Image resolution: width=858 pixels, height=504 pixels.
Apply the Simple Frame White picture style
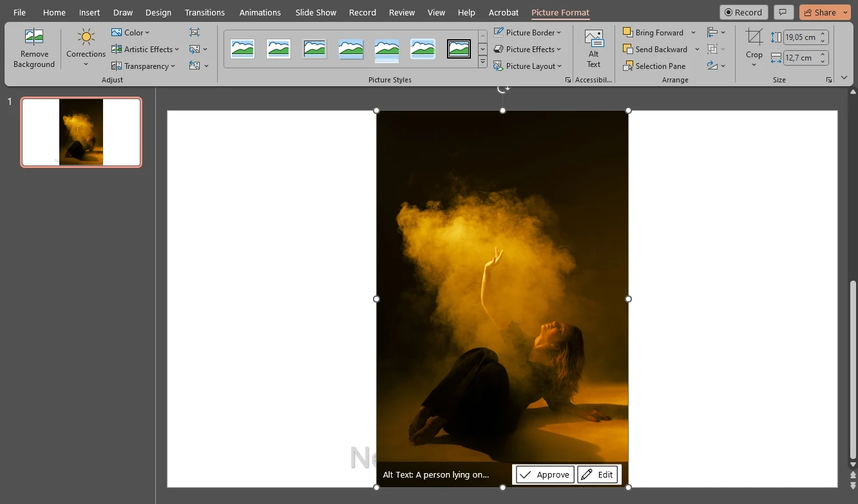point(242,48)
